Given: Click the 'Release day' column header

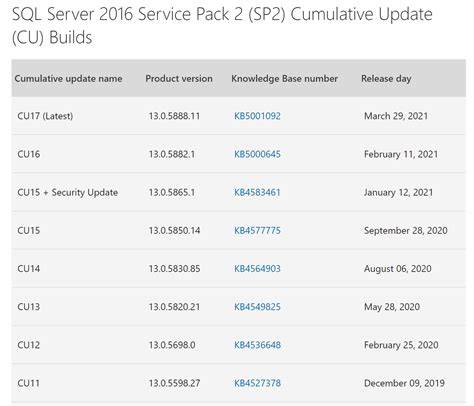Looking at the screenshot, I should (x=386, y=79).
